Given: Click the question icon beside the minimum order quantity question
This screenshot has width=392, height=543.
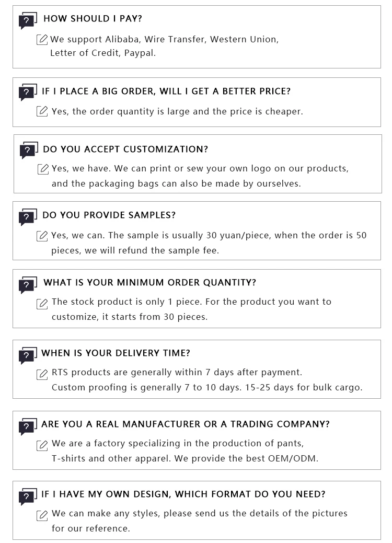Looking at the screenshot, I should pyautogui.click(x=27, y=284).
